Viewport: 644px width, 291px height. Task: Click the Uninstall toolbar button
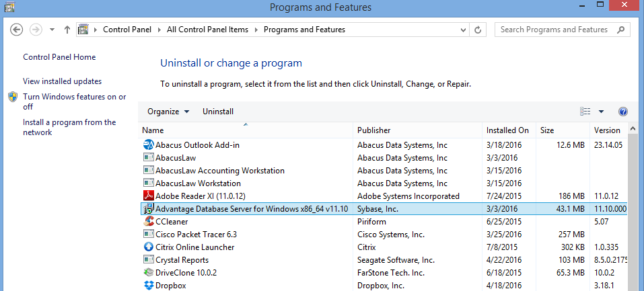[218, 112]
